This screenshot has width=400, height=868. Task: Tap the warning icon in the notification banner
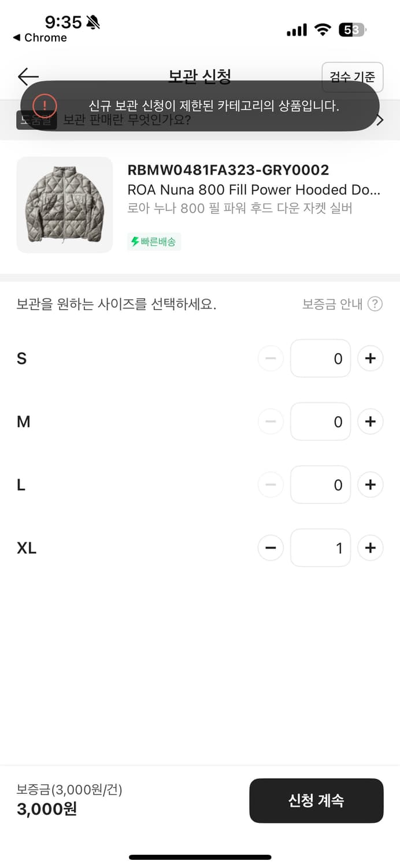[44, 106]
